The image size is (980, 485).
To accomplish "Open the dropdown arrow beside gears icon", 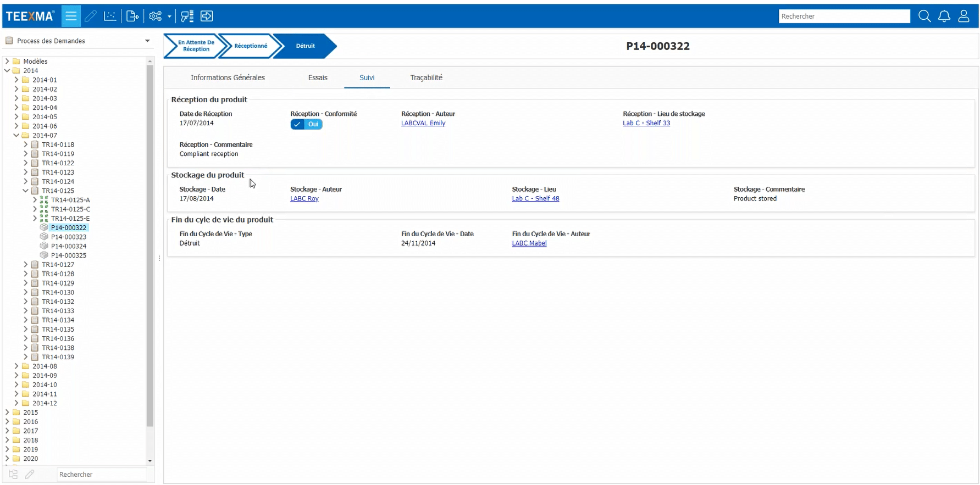I will coord(169,16).
